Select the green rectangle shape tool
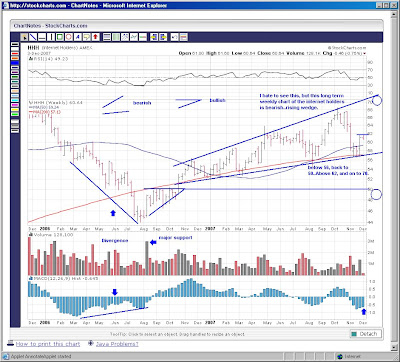 [x=60, y=37]
